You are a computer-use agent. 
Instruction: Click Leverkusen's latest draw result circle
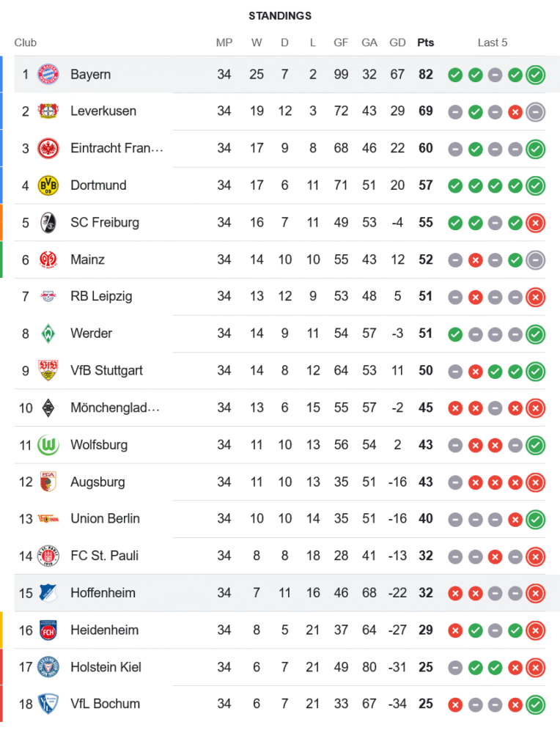(536, 112)
